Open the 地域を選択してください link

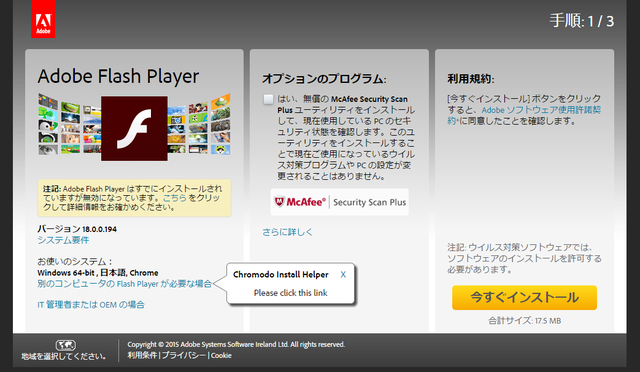pyautogui.click(x=64, y=356)
